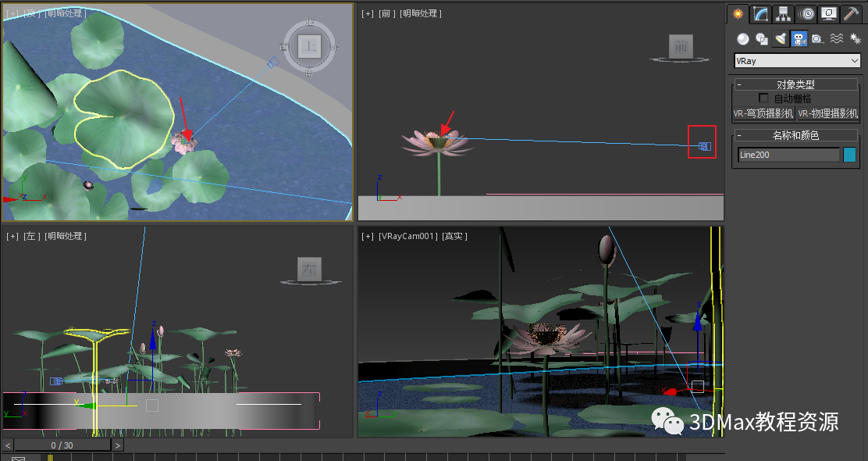
Task: Open the VRay subcategory dropdown
Action: (797, 61)
